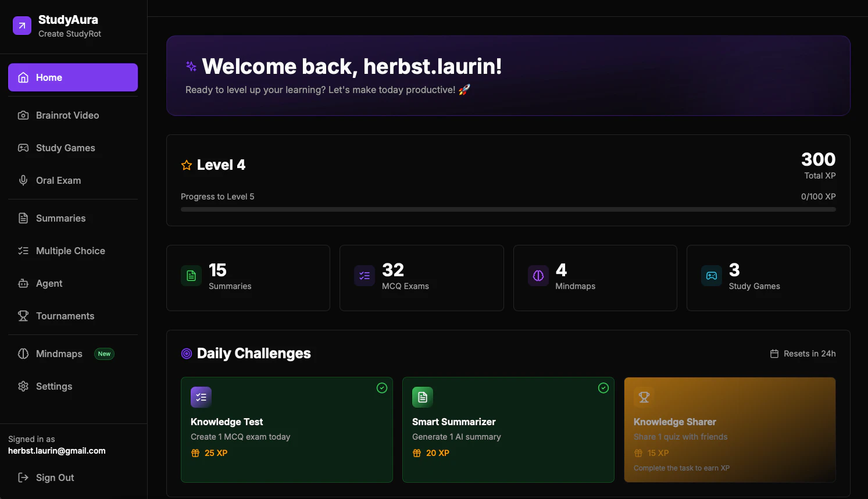
Task: Click the Settings gear icon
Action: pyautogui.click(x=23, y=386)
